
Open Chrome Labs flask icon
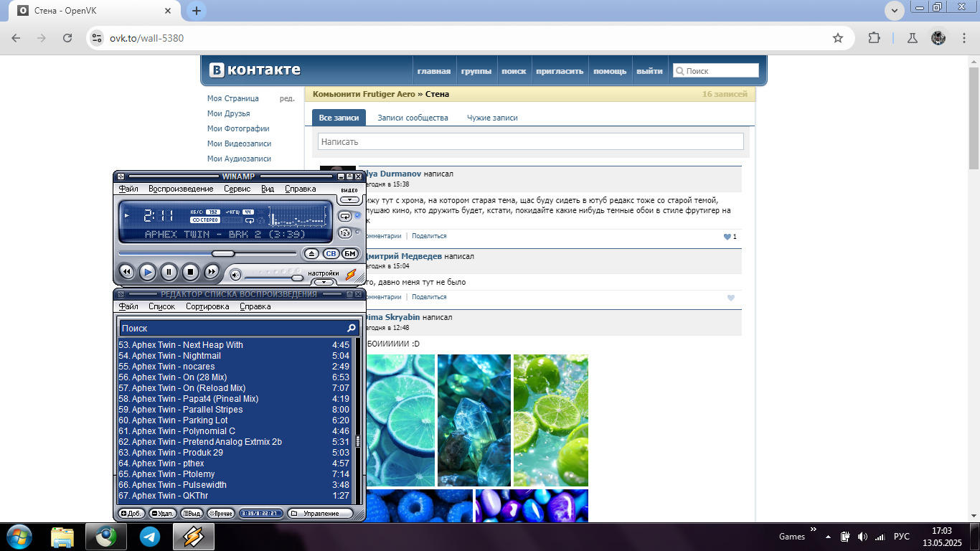[x=913, y=38]
